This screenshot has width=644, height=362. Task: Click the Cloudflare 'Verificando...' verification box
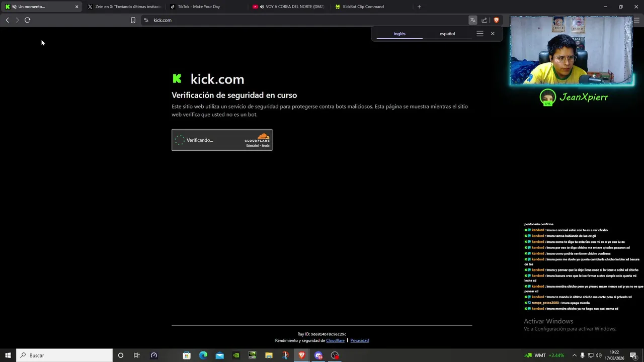(x=222, y=140)
